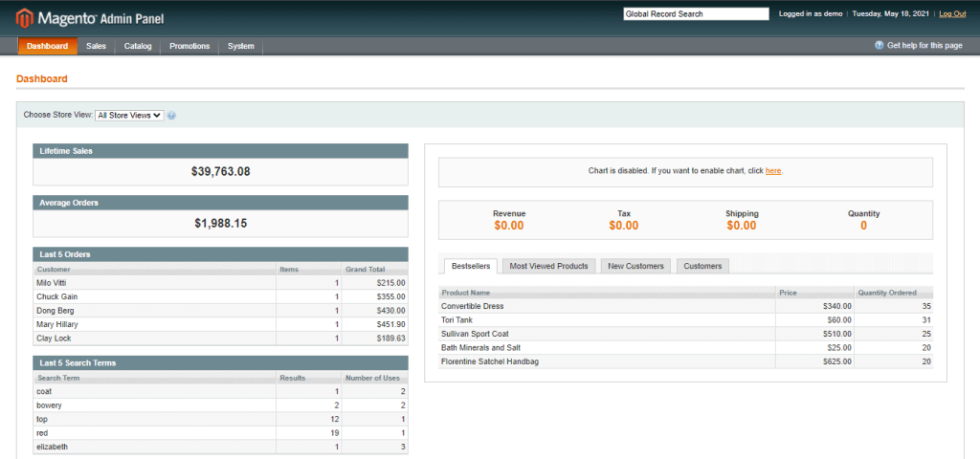Click the Product Name column header
The image size is (980, 459).
[607, 293]
